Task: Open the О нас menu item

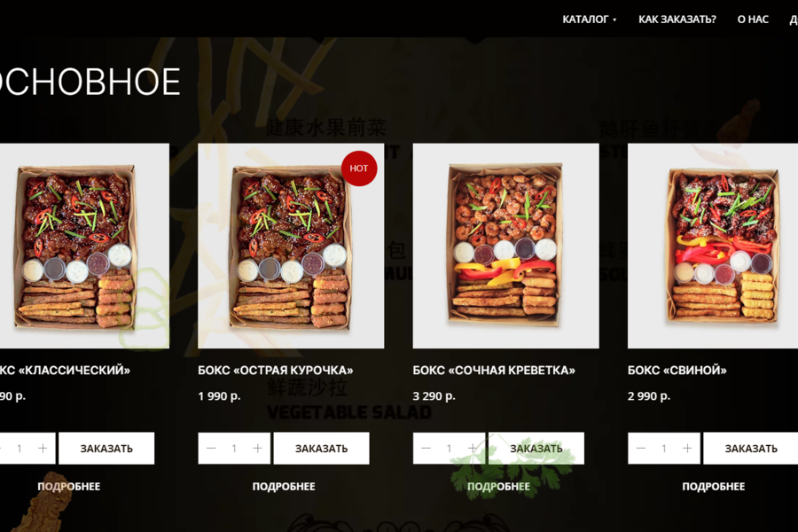Action: pos(753,20)
